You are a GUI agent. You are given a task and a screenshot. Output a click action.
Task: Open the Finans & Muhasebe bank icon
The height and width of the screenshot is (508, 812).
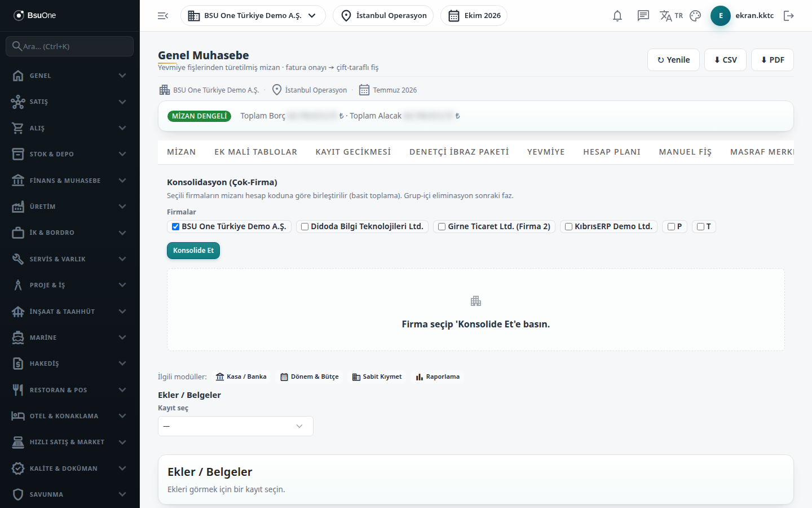[x=18, y=181]
